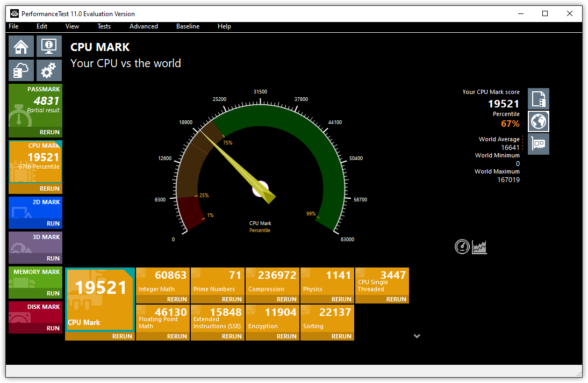Expand more results with the down chevron
Screen dimensions: 588x383
[x=417, y=335]
